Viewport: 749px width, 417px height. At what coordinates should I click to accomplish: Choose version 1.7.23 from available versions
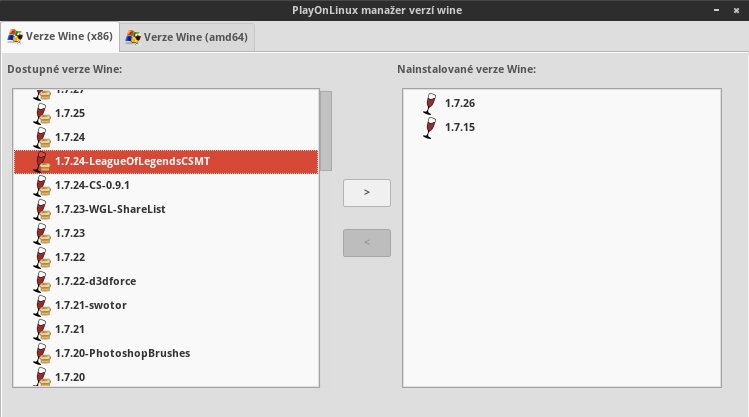click(x=70, y=233)
